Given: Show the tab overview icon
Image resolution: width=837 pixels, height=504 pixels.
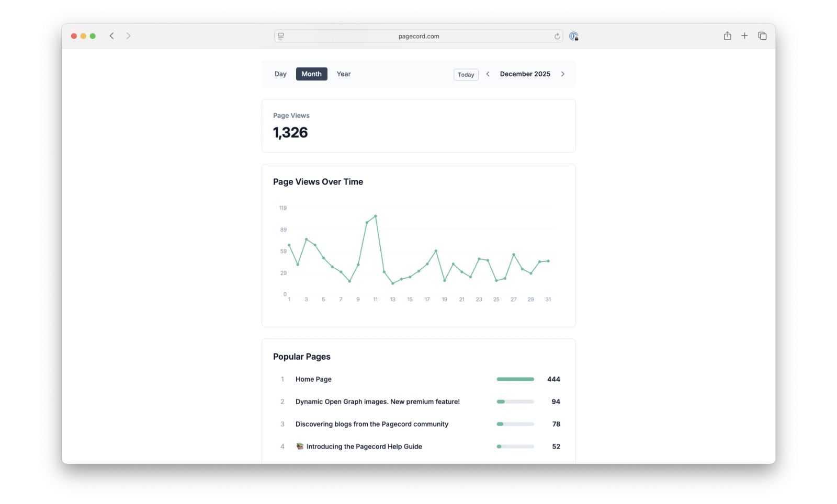Looking at the screenshot, I should tap(762, 36).
